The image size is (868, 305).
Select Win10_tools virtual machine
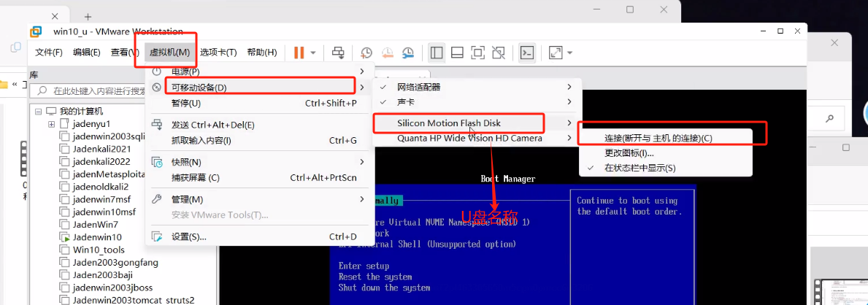[x=99, y=250]
